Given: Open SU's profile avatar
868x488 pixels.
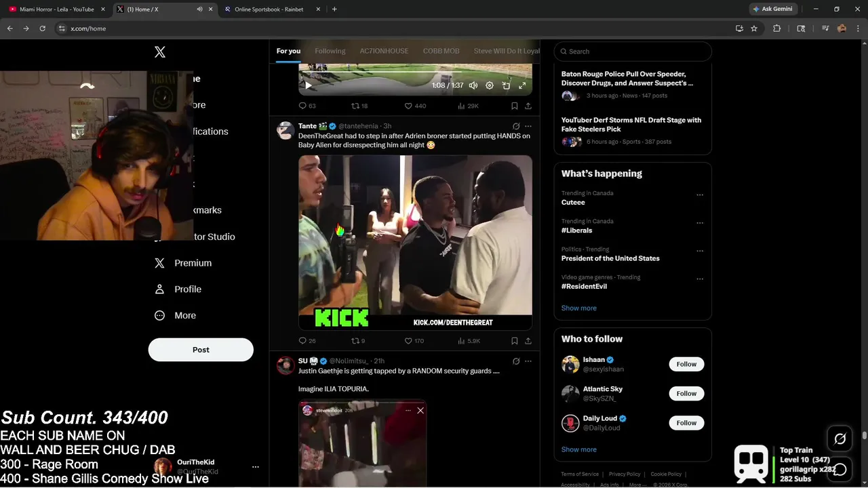Looking at the screenshot, I should [285, 366].
